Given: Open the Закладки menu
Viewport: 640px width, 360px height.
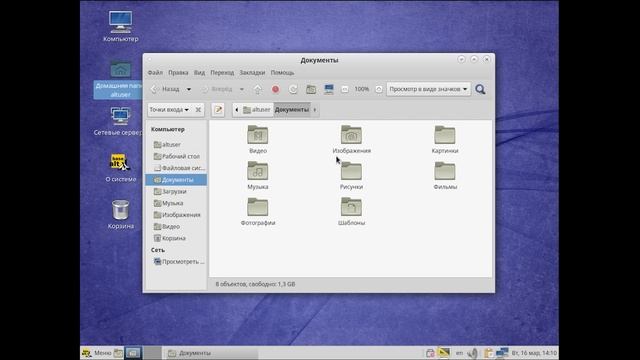Looking at the screenshot, I should [252, 73].
